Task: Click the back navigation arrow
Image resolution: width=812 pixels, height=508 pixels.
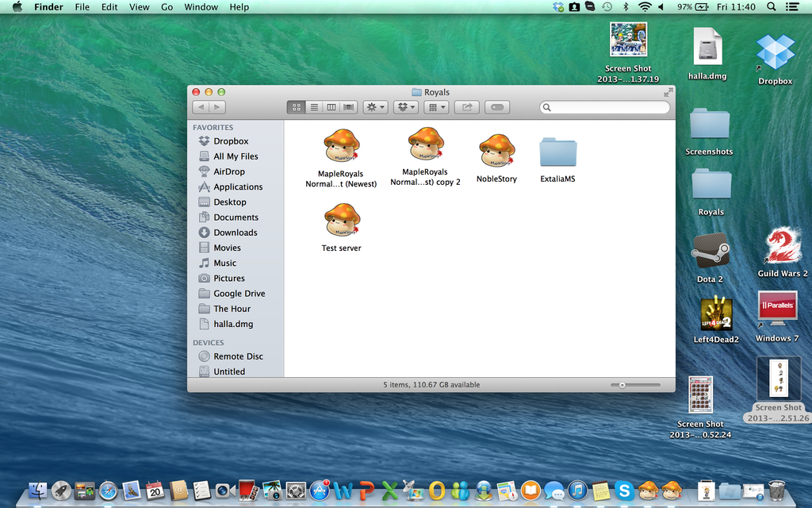Action: (201, 107)
